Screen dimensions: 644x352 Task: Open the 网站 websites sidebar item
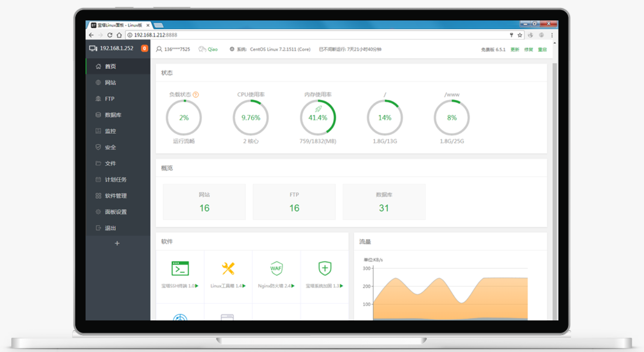118,83
